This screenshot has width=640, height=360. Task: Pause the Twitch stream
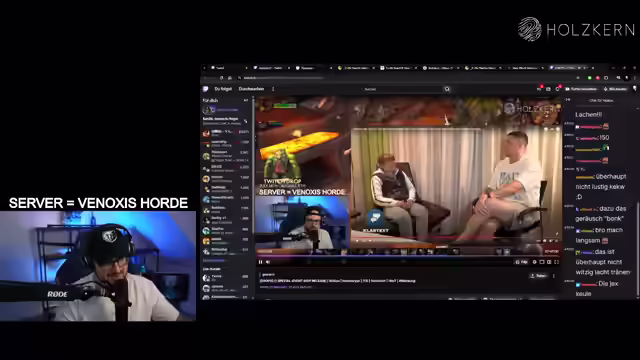point(261,262)
